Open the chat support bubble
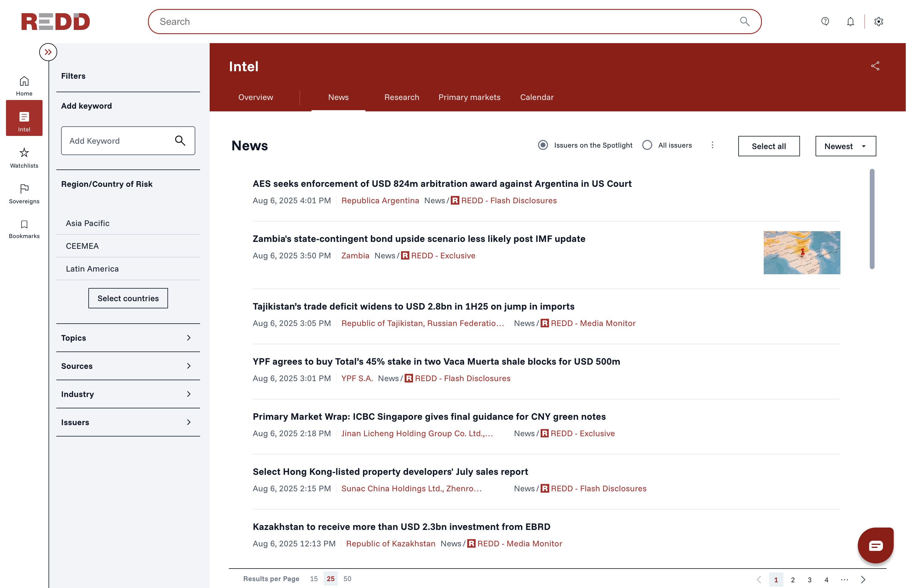The height and width of the screenshot is (588, 906). [x=875, y=545]
